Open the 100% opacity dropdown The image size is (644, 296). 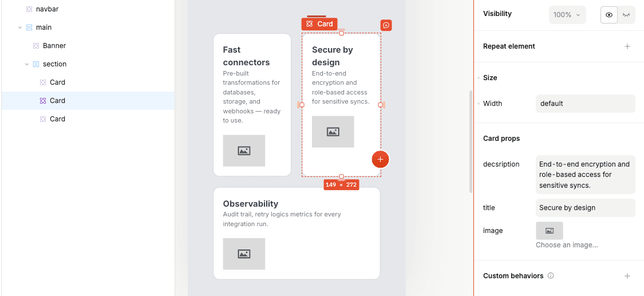tap(567, 15)
